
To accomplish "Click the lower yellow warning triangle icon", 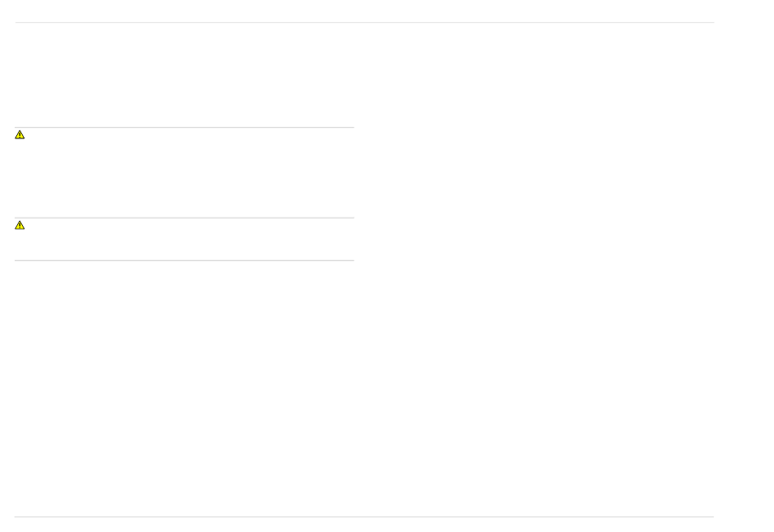I will point(20,226).
